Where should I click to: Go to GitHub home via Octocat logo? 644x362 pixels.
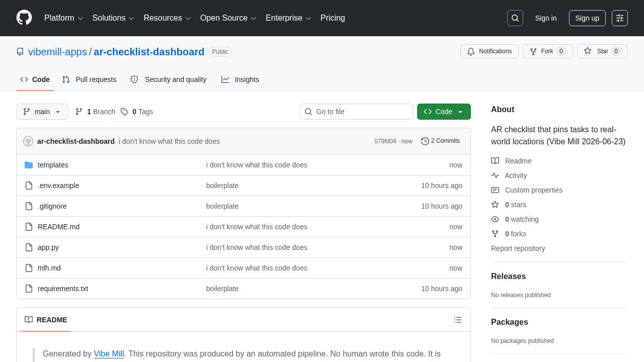(x=24, y=18)
